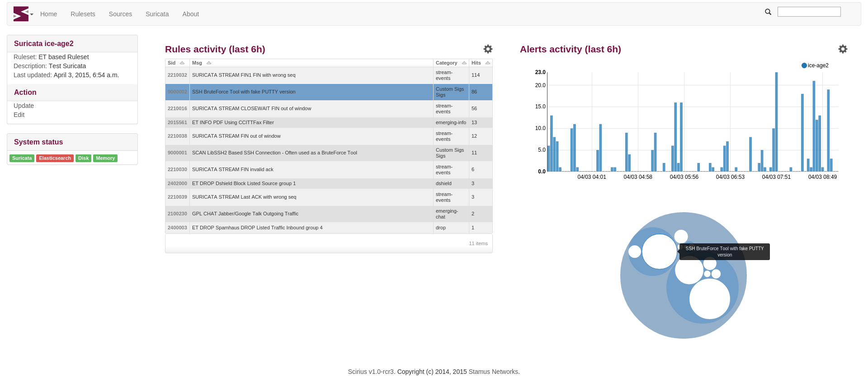Click Sid 2015561 cell

(177, 122)
